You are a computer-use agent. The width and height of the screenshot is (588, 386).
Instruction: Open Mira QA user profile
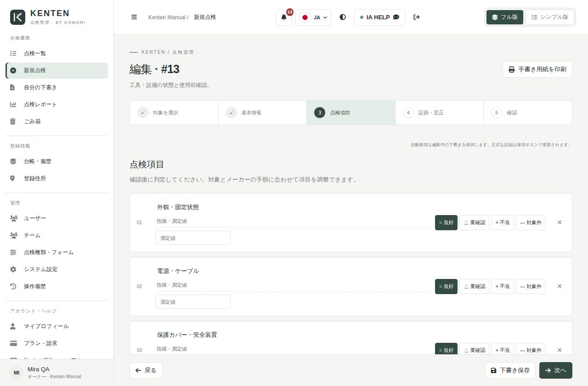click(x=57, y=373)
